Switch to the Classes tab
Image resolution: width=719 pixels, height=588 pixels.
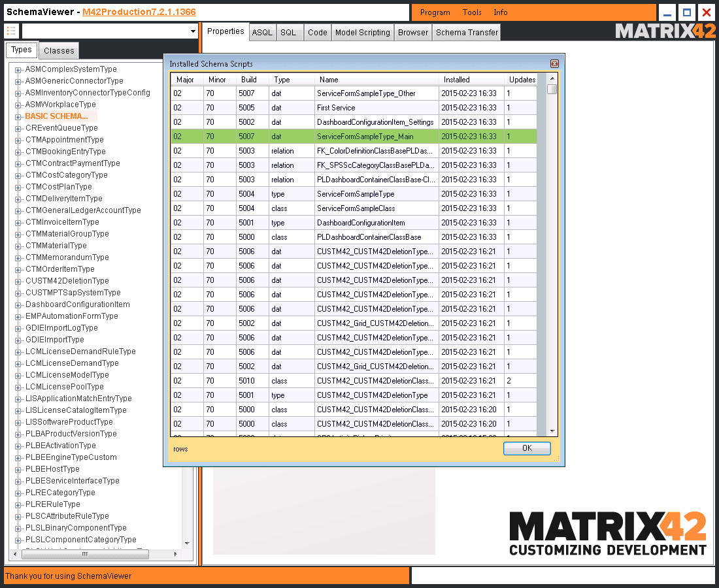[x=59, y=50]
